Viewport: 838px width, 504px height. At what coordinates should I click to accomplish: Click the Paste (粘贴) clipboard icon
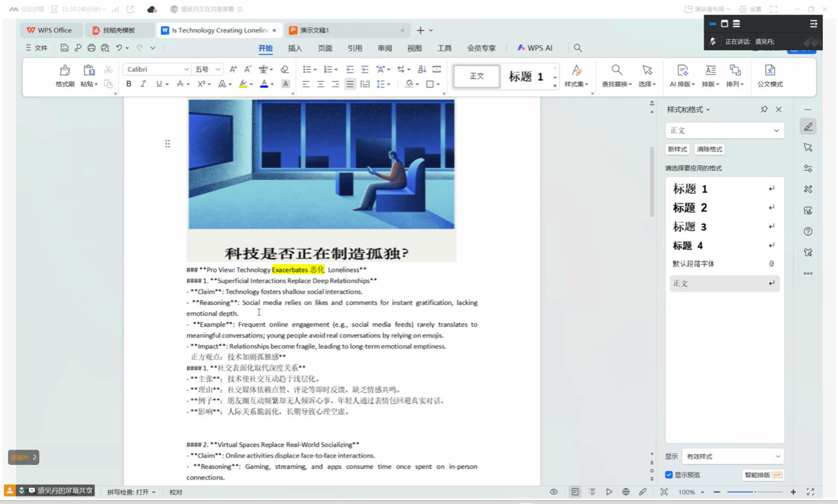(89, 70)
